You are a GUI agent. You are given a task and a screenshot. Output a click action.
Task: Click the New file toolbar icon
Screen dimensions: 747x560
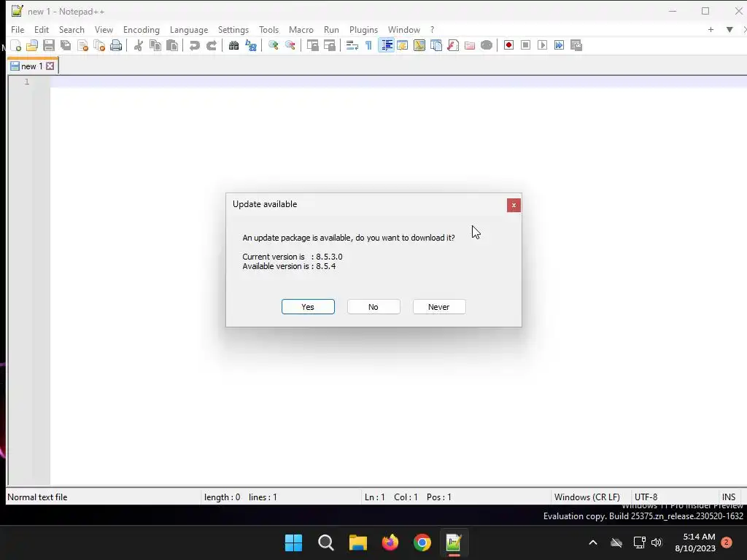(x=16, y=45)
